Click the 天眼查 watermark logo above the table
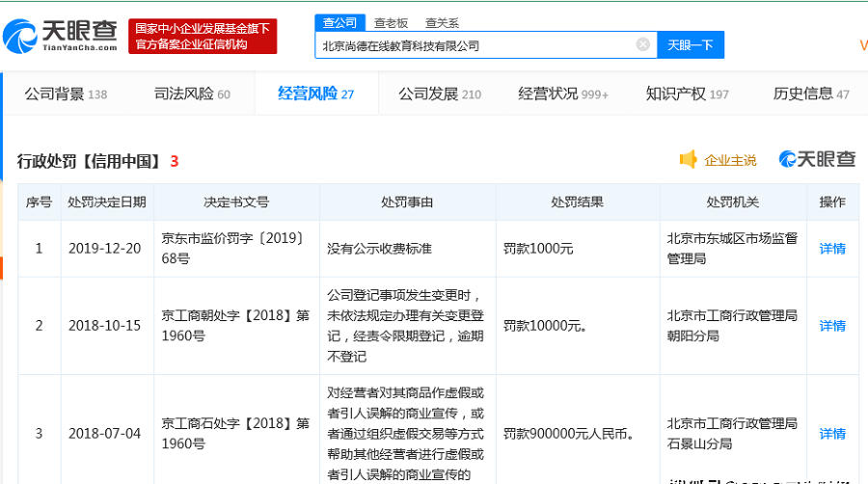 click(x=817, y=160)
